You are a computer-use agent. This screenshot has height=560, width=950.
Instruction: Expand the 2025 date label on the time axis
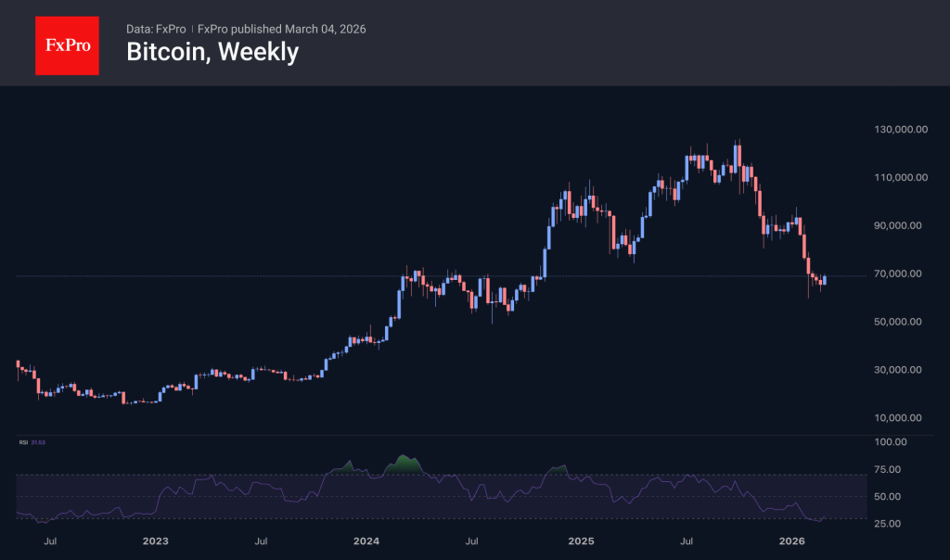(582, 540)
